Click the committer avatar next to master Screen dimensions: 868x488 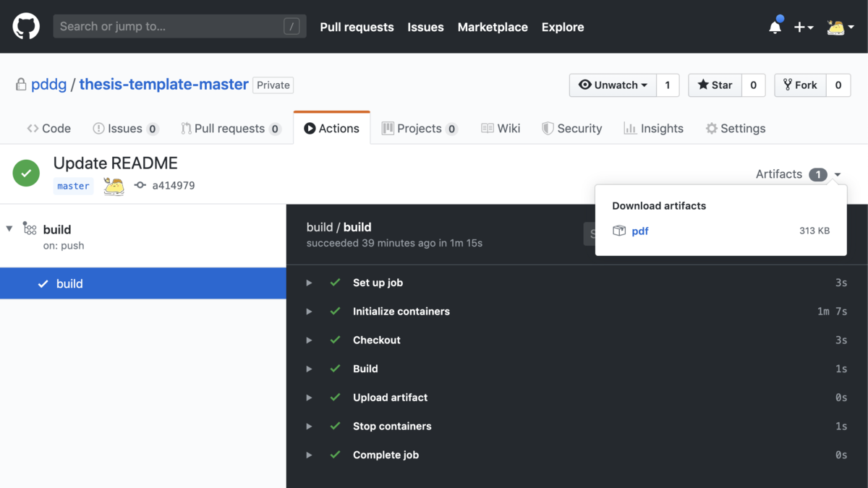[114, 186]
